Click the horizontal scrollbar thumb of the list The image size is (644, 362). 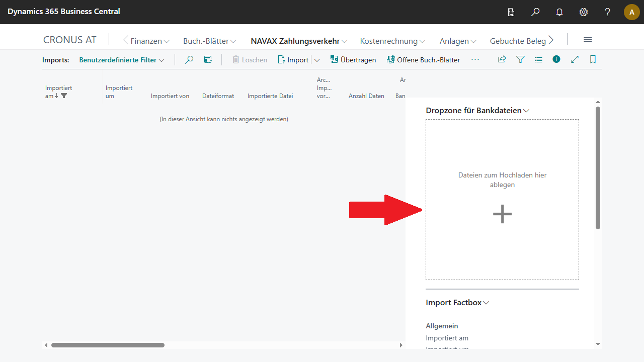[108, 345]
